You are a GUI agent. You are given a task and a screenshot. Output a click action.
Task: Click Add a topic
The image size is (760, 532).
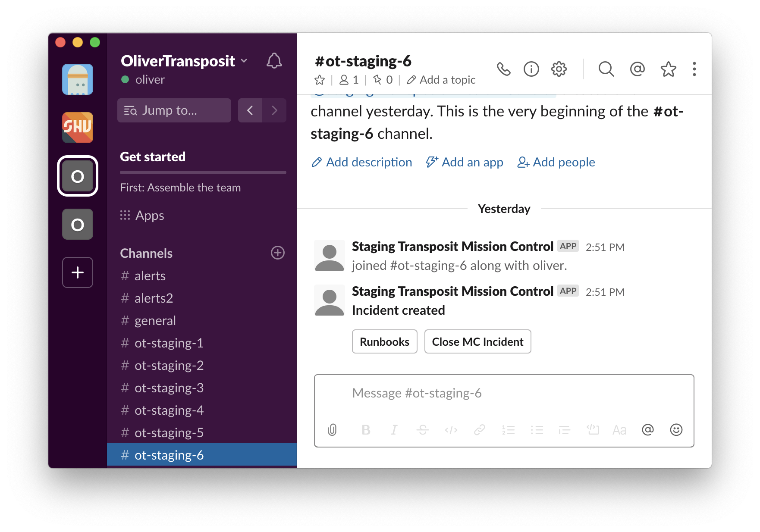pyautogui.click(x=441, y=80)
